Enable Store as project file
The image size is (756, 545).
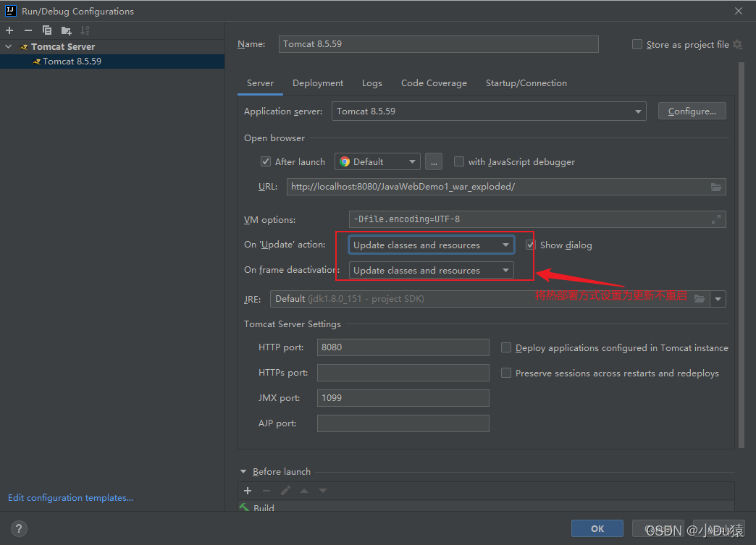[x=637, y=44]
